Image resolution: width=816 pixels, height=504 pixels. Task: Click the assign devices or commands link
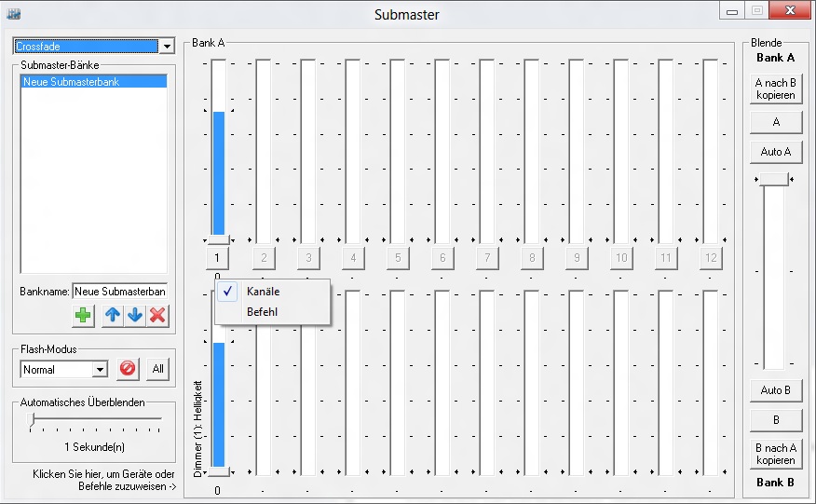click(x=104, y=480)
